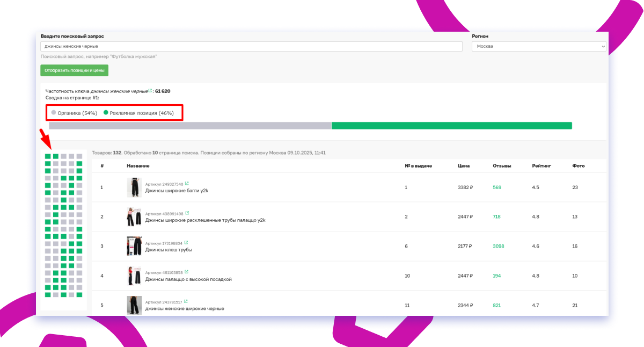644x347 pixels.
Task: Open external link icon beside Артикул 461103858
Action: pyautogui.click(x=186, y=272)
